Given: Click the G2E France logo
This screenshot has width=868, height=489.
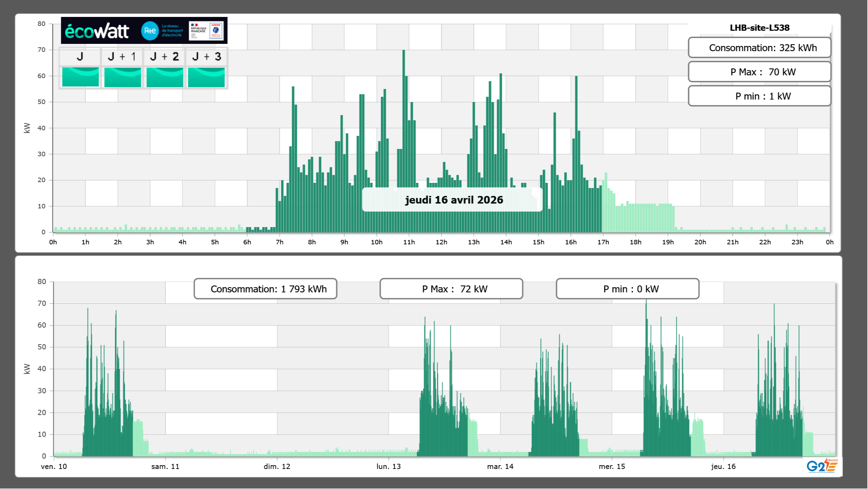Looking at the screenshot, I should pos(822,466).
